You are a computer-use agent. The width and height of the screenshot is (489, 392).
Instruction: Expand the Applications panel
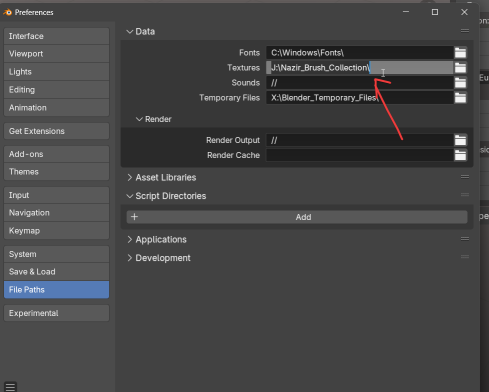130,239
